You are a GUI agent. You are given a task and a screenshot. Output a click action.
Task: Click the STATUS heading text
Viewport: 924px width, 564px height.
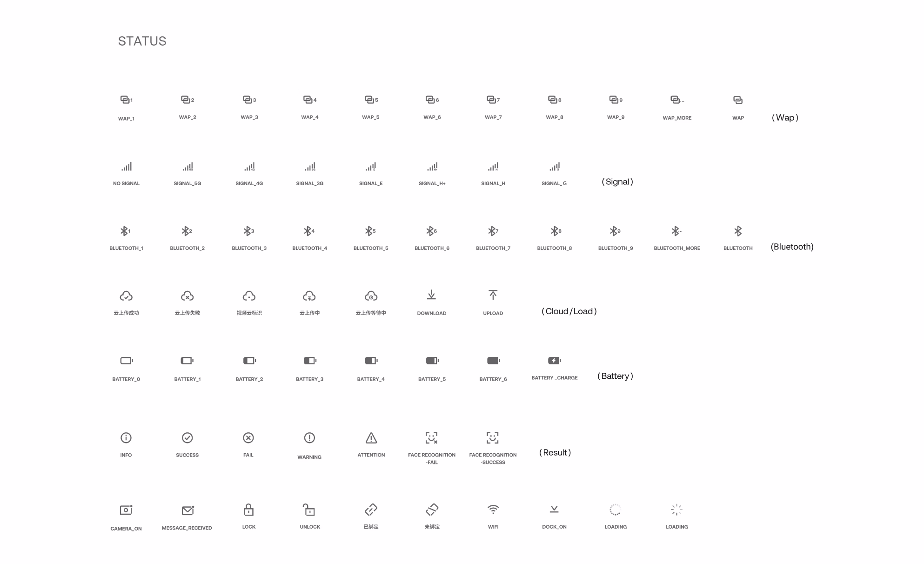tap(142, 41)
